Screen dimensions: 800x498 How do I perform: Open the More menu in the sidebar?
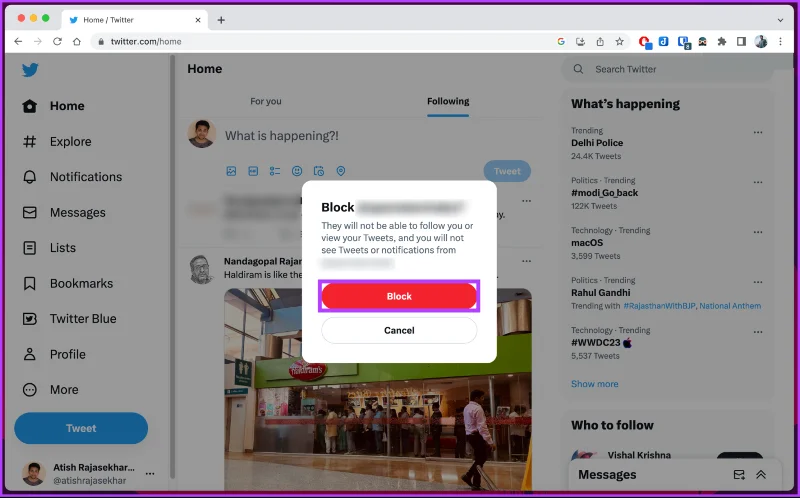tap(51, 390)
